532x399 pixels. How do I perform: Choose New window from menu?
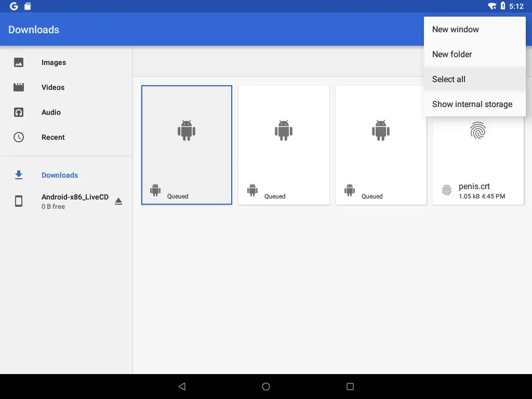click(x=475, y=30)
